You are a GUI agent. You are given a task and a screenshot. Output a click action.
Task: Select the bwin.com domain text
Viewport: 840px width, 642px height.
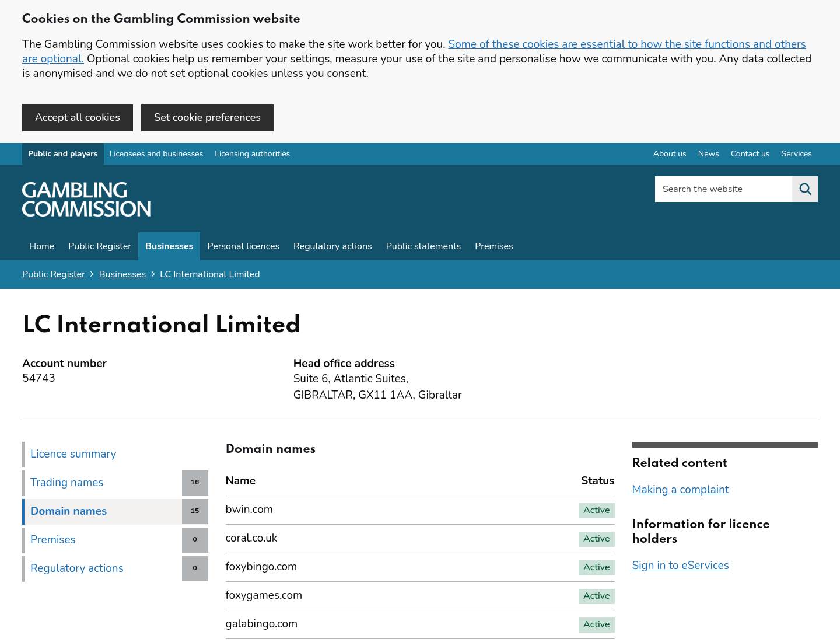point(249,510)
